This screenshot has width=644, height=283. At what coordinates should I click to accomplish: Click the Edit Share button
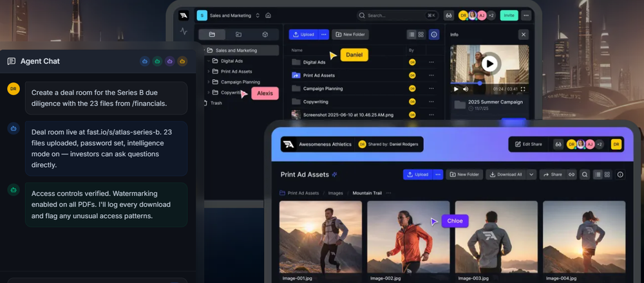pos(529,144)
